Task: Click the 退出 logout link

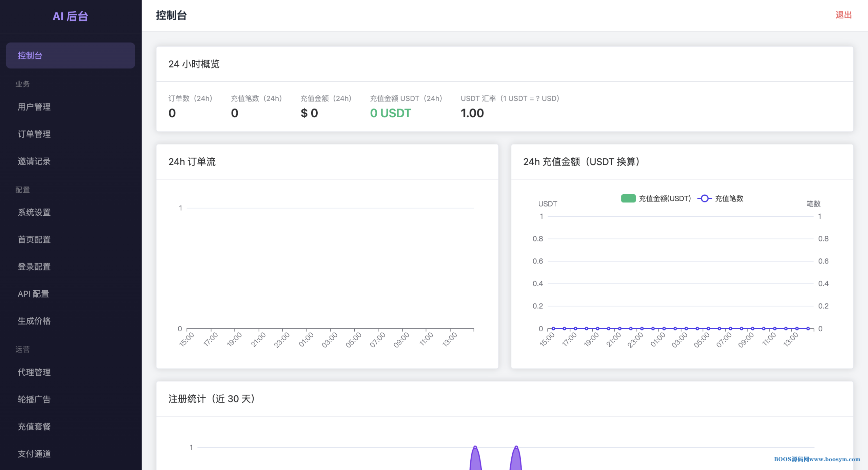Action: 843,15
